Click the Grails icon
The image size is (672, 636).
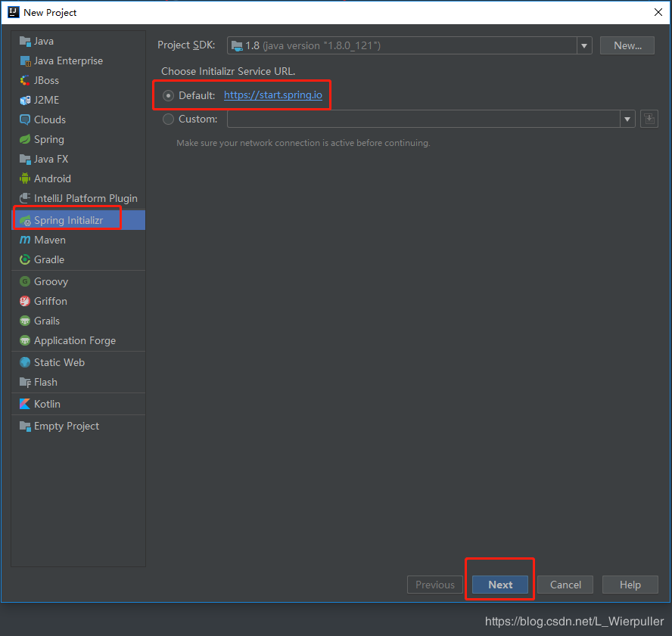25,321
